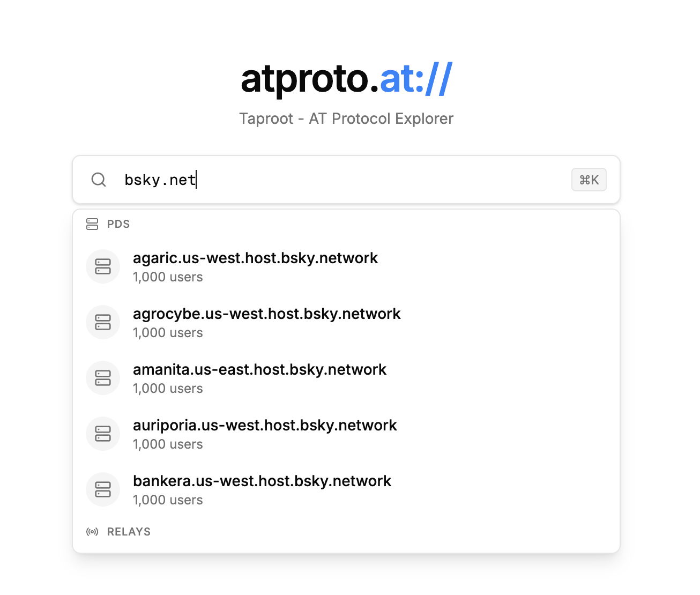700x595 pixels.
Task: Click the Taproot - AT Protocol Explorer subtitle
Action: coord(346,118)
